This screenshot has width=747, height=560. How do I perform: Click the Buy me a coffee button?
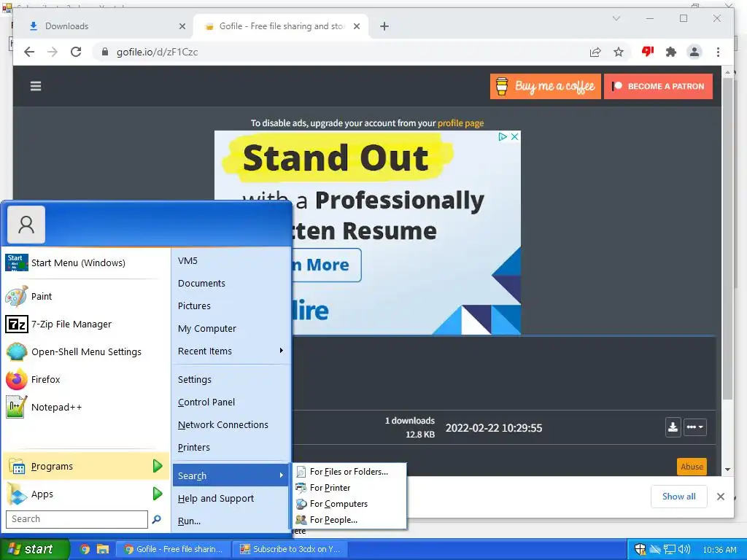coord(546,86)
